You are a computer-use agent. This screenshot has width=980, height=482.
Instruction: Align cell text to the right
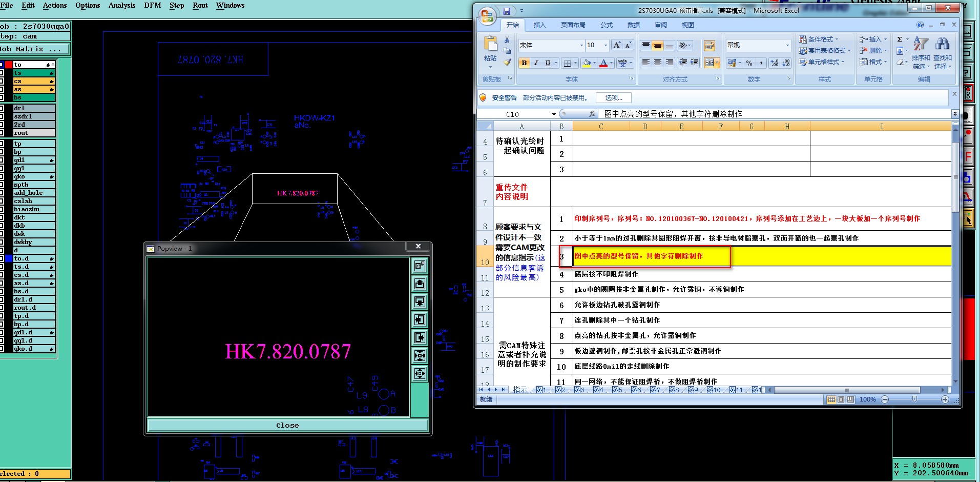point(669,63)
